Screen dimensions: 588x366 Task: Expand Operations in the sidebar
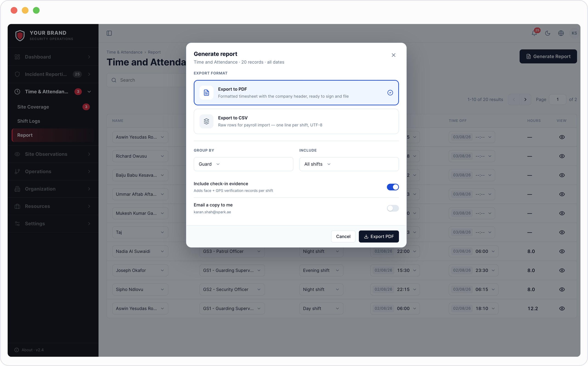coord(53,171)
